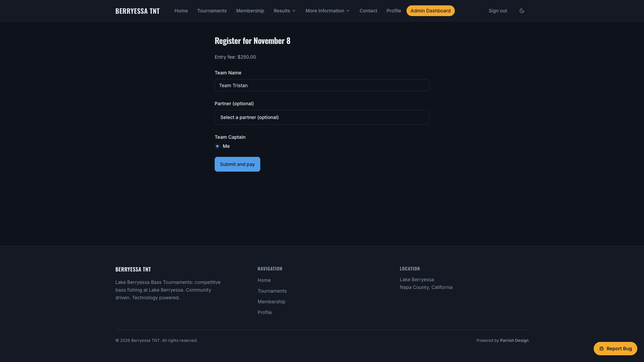Image resolution: width=644 pixels, height=362 pixels.
Task: Click the Lake Berryessa location text
Action: click(x=417, y=280)
